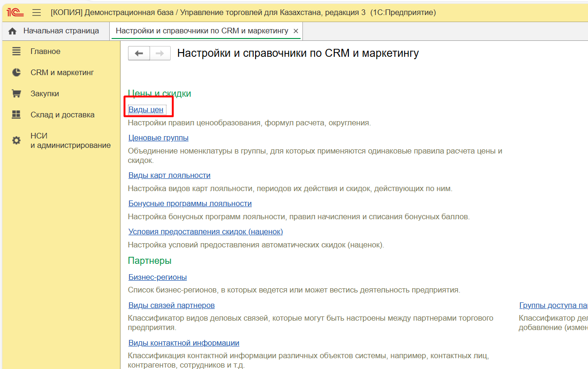Viewport: 588px width, 369px height.
Task: Open Бонусные программы лояльности link
Action: [190, 203]
